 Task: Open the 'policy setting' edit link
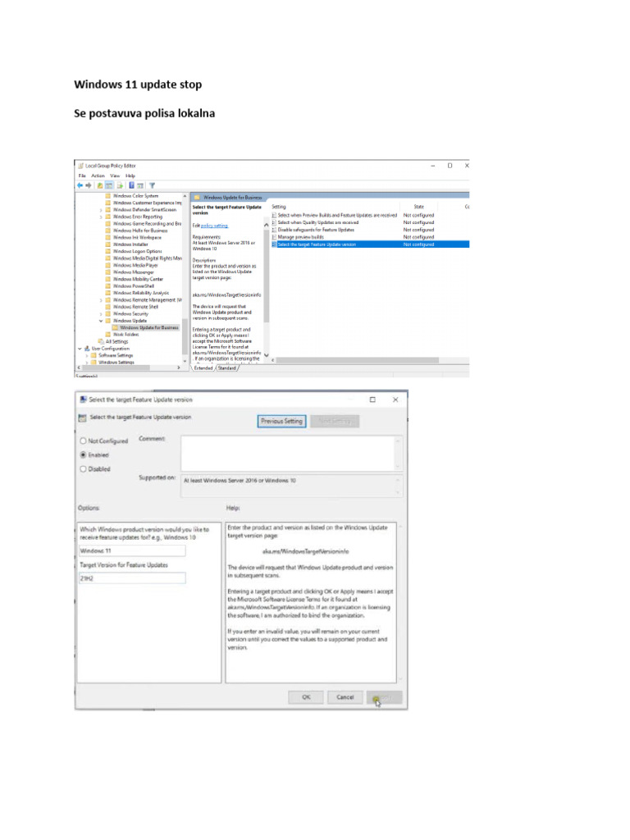point(214,226)
